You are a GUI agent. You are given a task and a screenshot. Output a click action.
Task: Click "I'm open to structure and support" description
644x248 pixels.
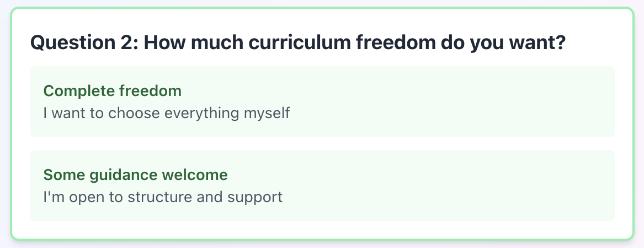(163, 197)
